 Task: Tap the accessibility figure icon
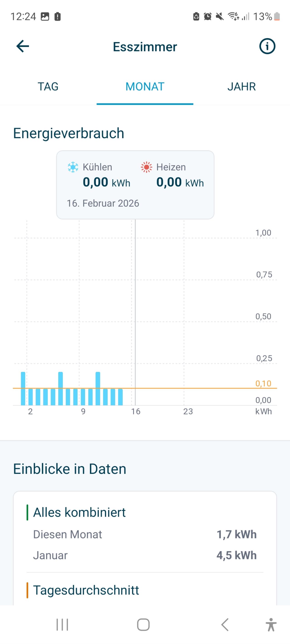[271, 625]
